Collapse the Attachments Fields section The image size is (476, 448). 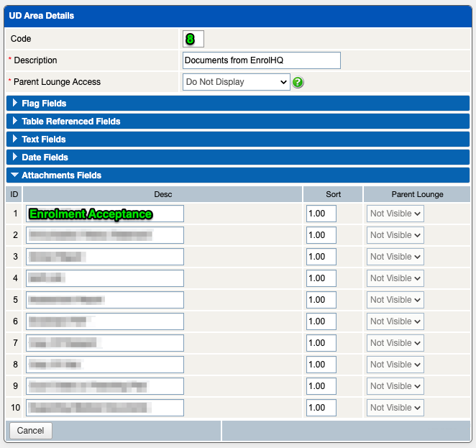click(x=61, y=175)
